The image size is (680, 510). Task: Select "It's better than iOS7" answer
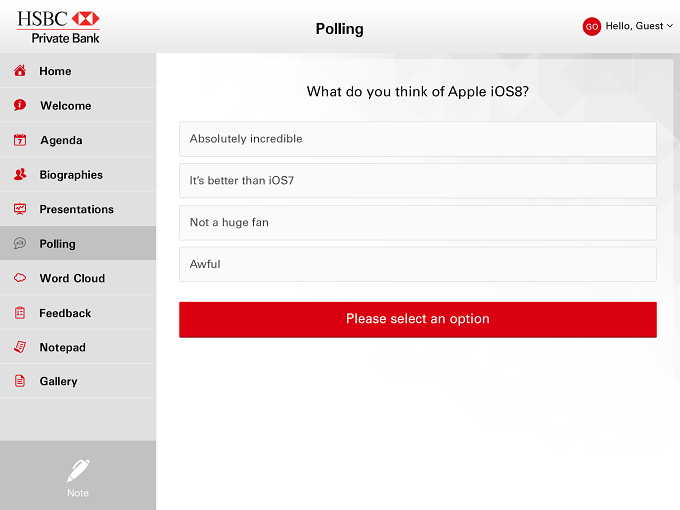tap(418, 180)
